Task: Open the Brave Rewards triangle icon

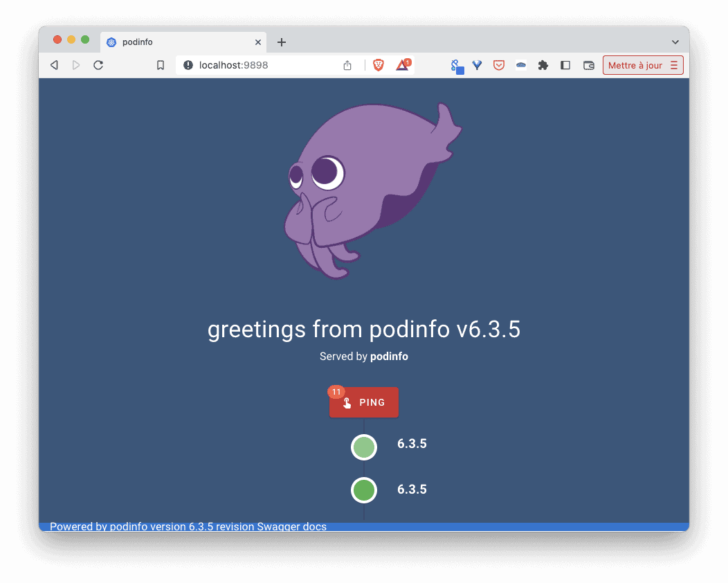Action: 403,65
